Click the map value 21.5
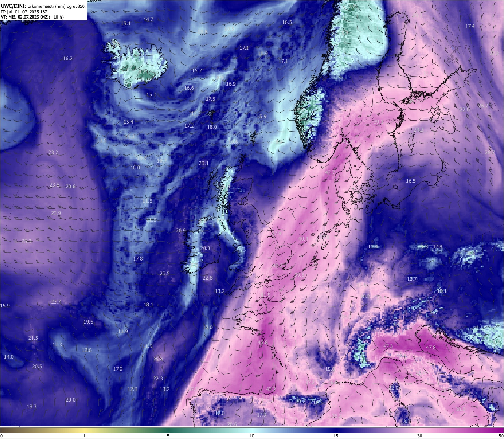Viewport: 504px width, 439px height. [x=33, y=338]
